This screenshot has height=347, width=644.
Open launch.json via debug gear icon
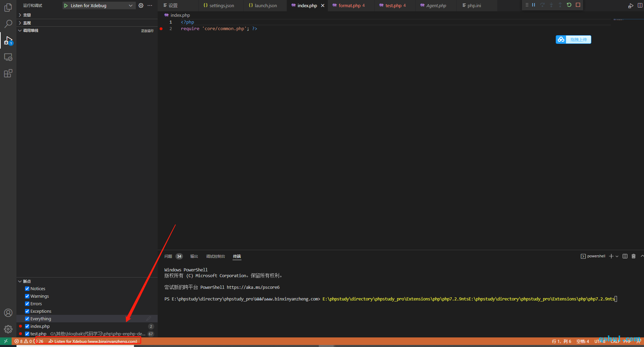click(141, 5)
